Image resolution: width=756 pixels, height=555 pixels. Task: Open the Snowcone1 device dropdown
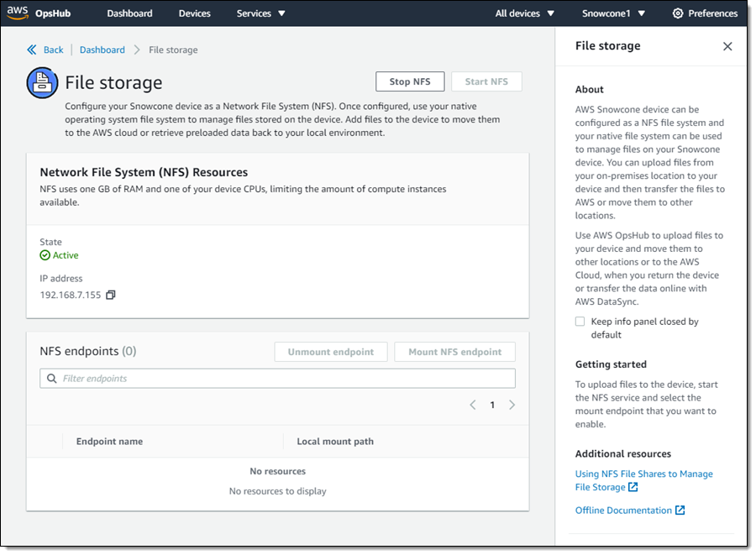click(x=613, y=13)
